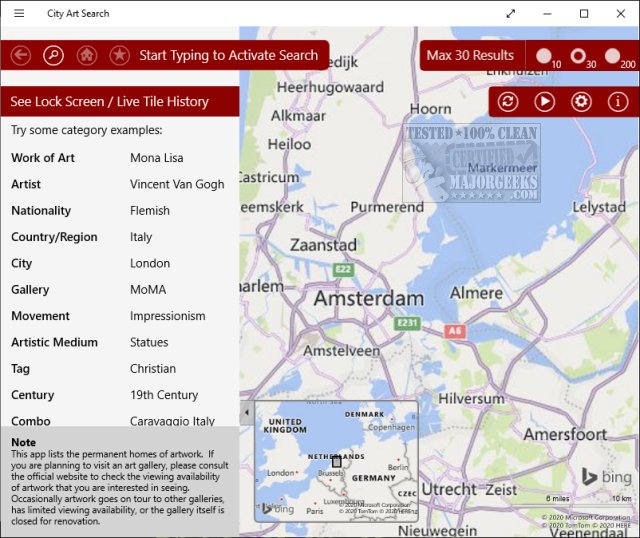
Task: Click the Country/Region category label
Action: point(54,237)
